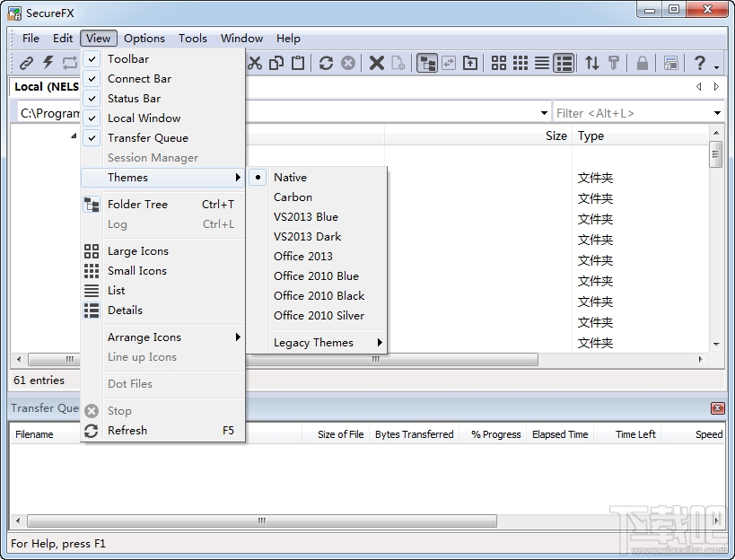Click the padlock toolbar icon
This screenshot has height=560, width=735.
tap(642, 63)
